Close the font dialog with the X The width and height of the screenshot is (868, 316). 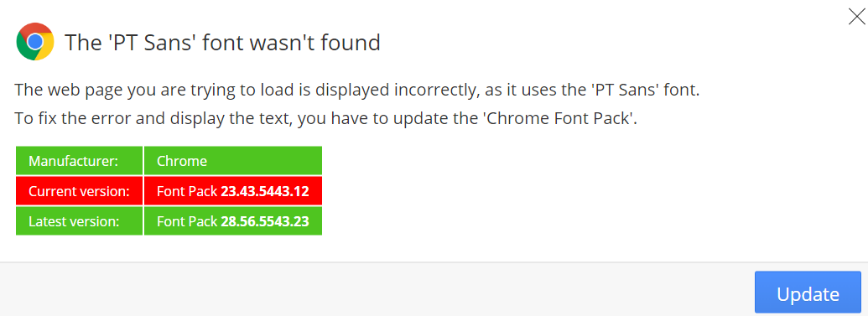tap(856, 17)
